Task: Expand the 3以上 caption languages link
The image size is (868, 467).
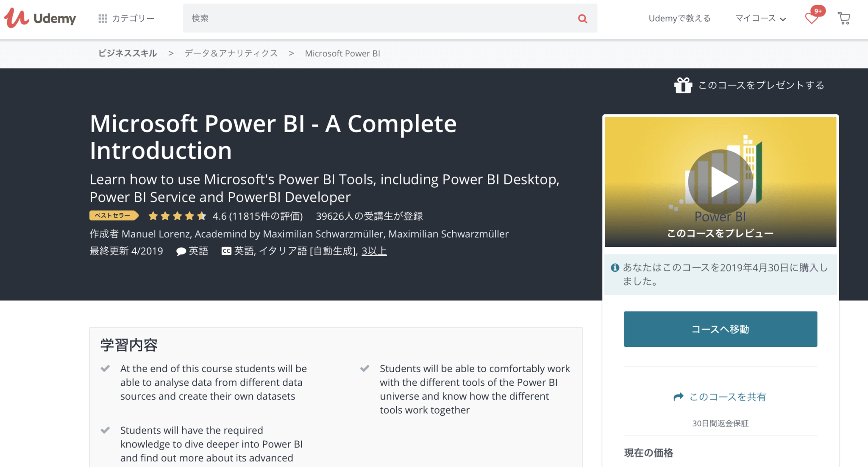Action: click(374, 251)
